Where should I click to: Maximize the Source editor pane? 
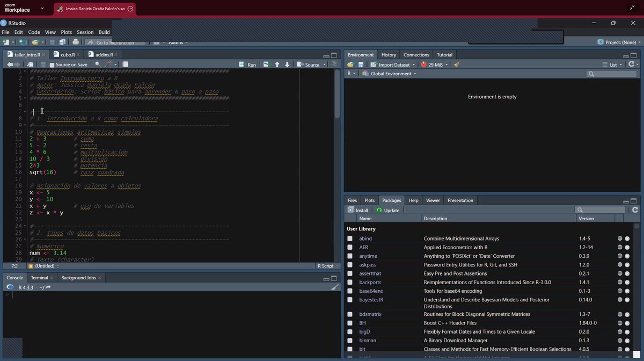tap(334, 55)
